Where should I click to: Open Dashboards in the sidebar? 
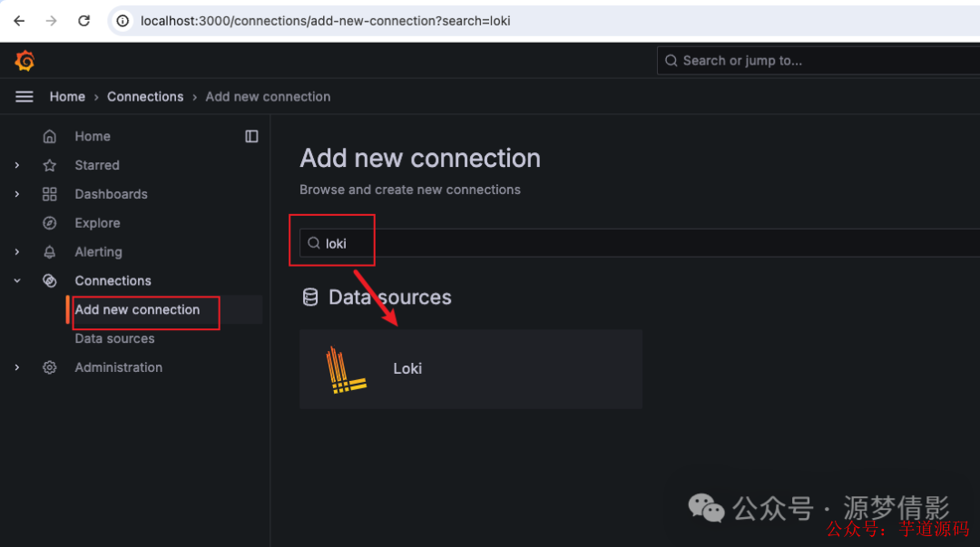click(x=112, y=194)
